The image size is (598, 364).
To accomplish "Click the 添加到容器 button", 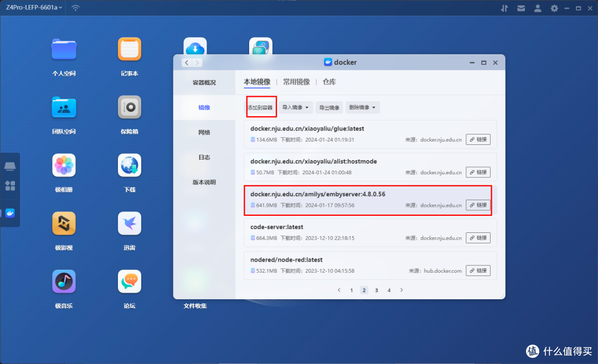I will (260, 107).
